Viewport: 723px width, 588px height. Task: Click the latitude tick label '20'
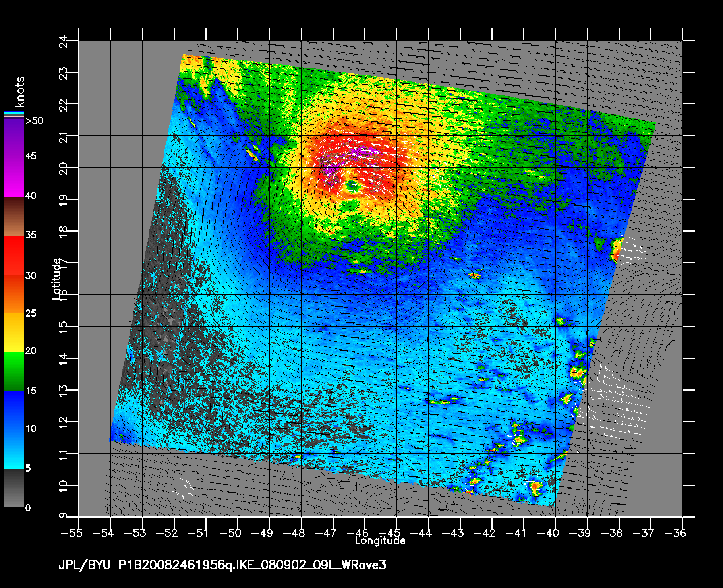(x=63, y=169)
